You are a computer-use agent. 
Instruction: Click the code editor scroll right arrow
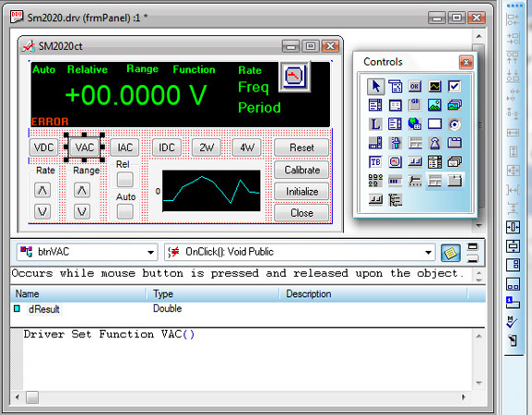(x=464, y=397)
